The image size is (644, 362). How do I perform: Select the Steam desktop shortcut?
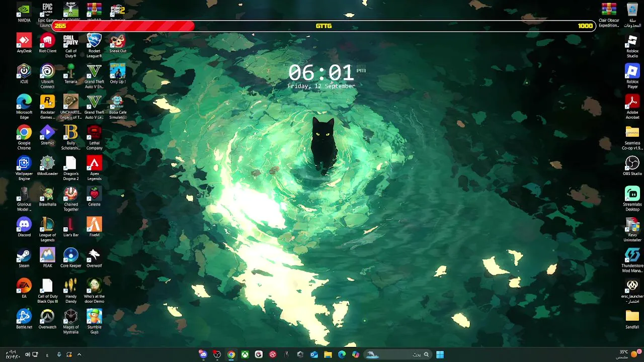tap(24, 258)
